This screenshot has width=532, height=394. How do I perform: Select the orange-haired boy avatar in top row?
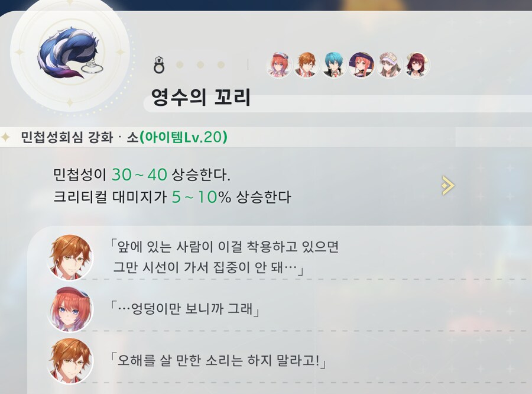click(x=306, y=64)
